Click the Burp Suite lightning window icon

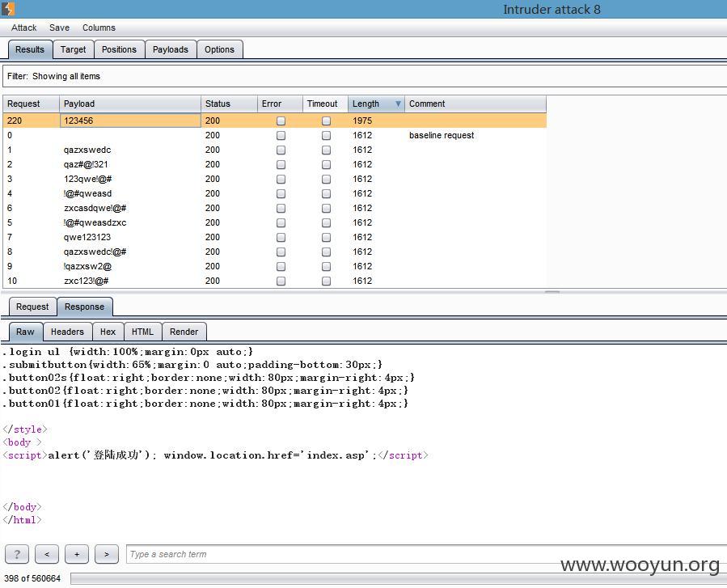[x=8, y=8]
